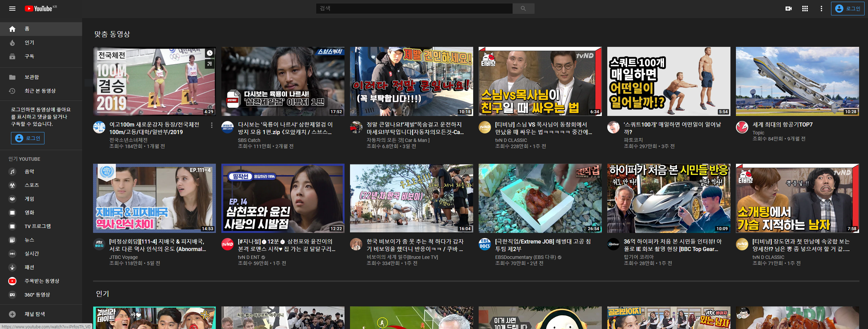Click Watch Later clock on 100M thumbnail

tap(209, 53)
